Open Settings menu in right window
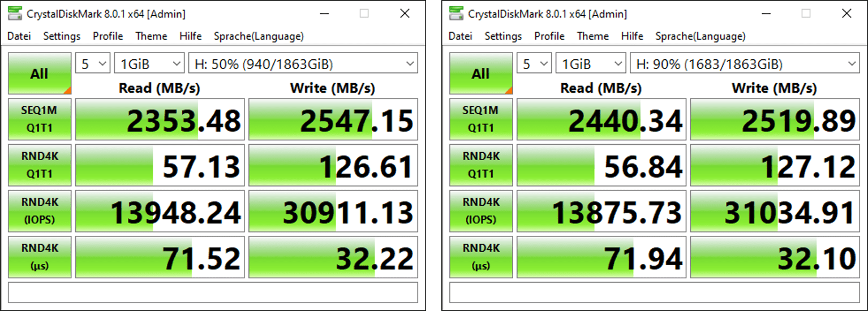 [503, 36]
